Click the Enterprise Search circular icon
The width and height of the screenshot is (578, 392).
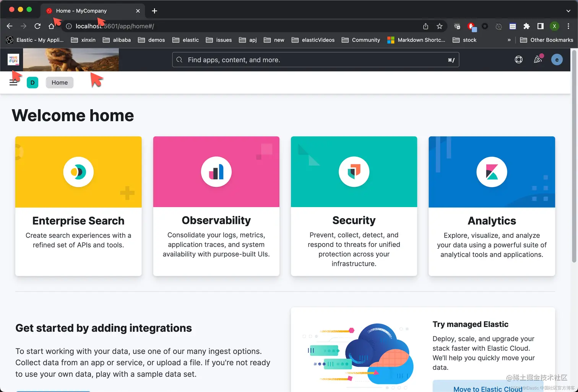(x=78, y=172)
